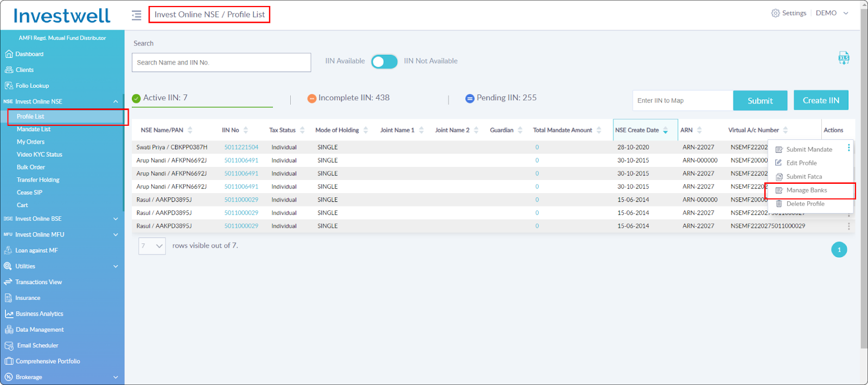Click the Pending IIN blue icon
This screenshot has height=385, width=868.
click(x=470, y=99)
